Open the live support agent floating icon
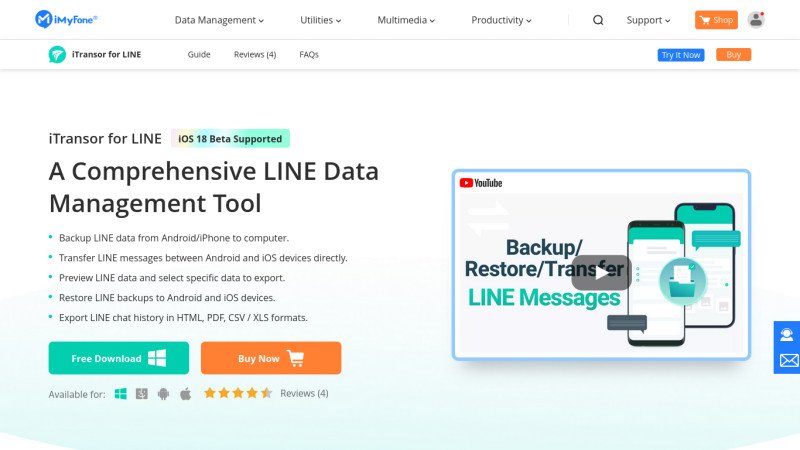This screenshot has width=800, height=450. point(788,335)
